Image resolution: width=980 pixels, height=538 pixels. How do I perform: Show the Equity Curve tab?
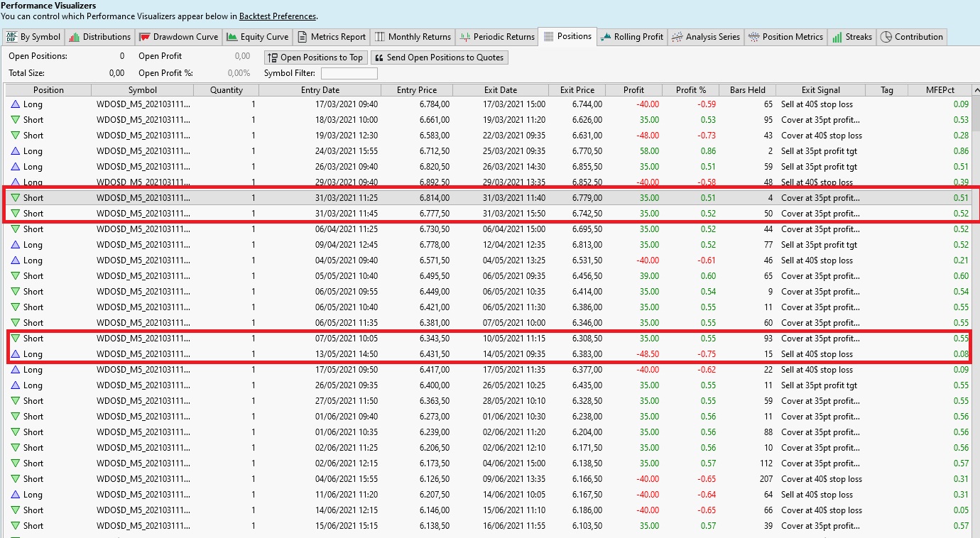257,37
